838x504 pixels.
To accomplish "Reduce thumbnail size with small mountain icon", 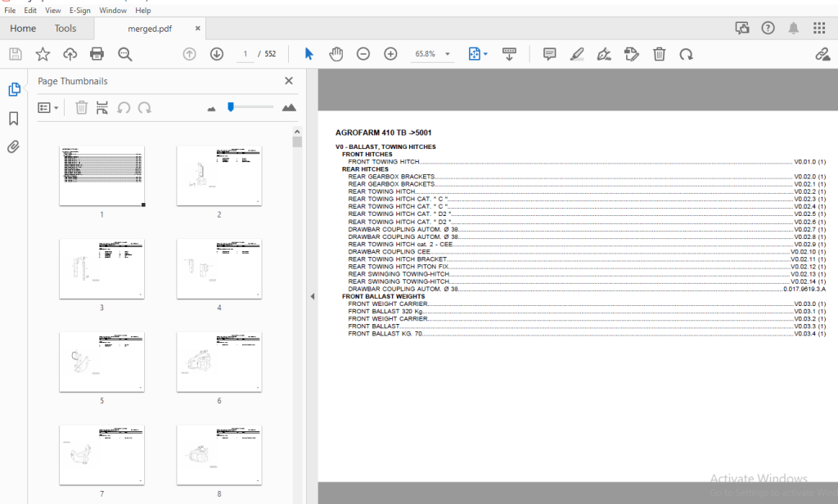I will [x=212, y=109].
